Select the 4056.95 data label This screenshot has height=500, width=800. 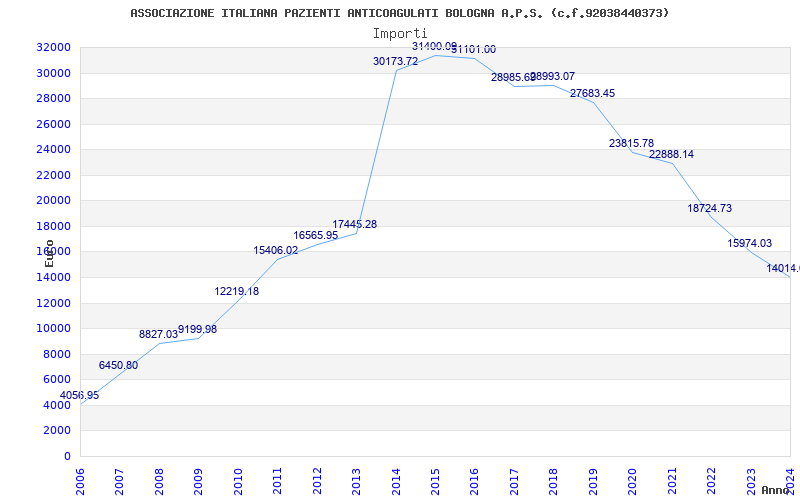(x=79, y=395)
